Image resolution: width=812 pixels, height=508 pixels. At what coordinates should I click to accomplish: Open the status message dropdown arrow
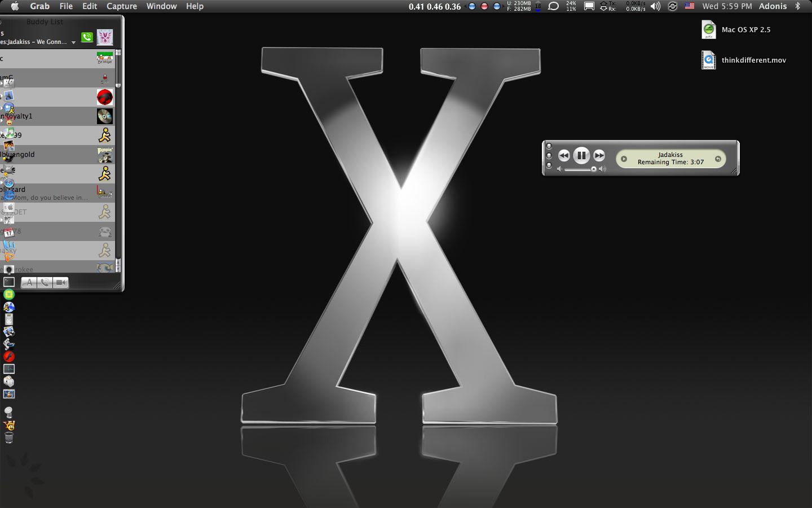(73, 43)
